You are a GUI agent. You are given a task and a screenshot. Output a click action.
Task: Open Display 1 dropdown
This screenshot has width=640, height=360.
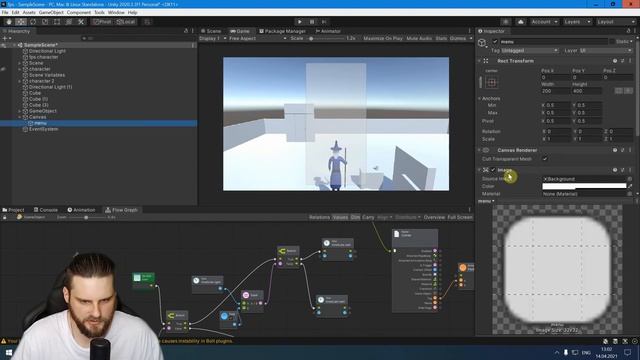click(x=212, y=38)
